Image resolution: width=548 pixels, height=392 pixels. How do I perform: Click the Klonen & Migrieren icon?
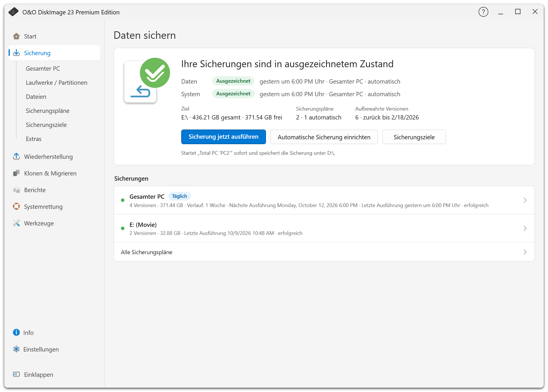(x=16, y=173)
